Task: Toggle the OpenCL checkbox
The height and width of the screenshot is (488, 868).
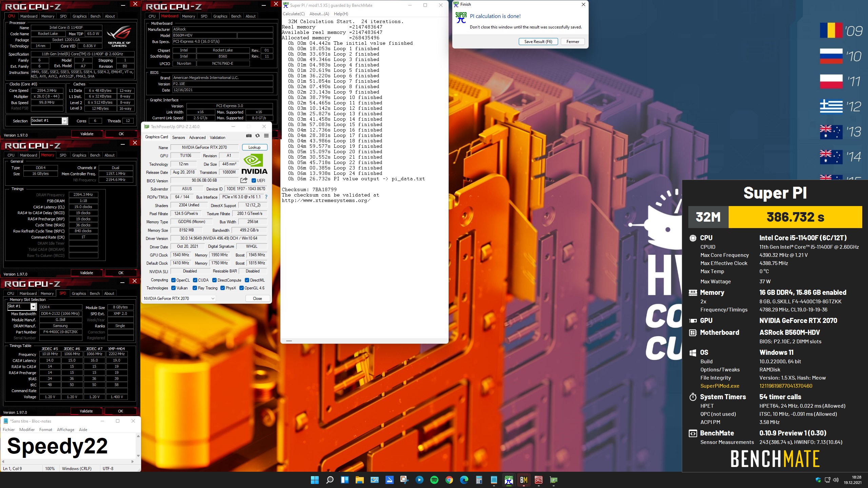Action: [174, 280]
